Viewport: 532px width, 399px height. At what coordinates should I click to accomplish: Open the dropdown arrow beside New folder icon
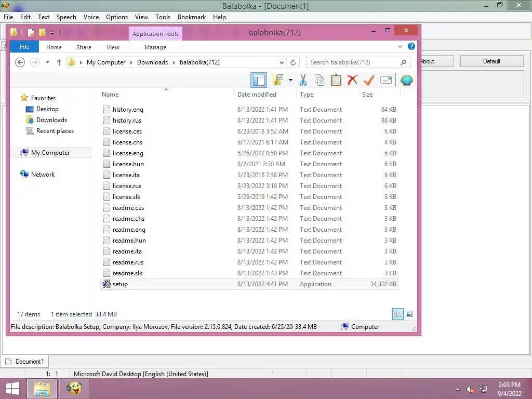coord(291,80)
